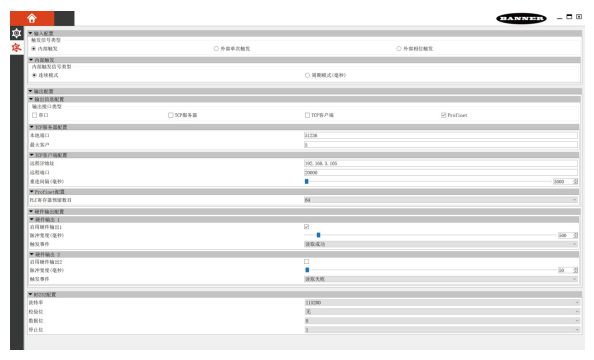Viewport: 594px width, 360px height.
Task: Enable the TCP服务器 checkbox
Action: click(170, 115)
